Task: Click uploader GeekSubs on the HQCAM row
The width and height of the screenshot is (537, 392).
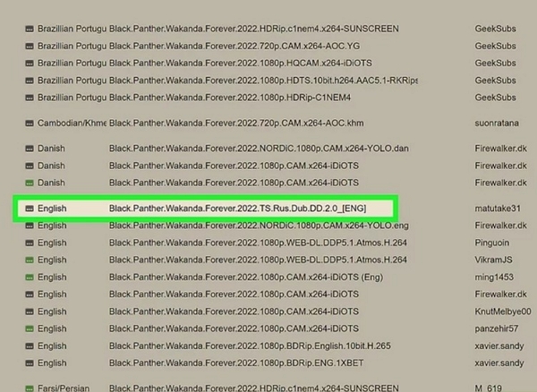Action: coord(495,63)
